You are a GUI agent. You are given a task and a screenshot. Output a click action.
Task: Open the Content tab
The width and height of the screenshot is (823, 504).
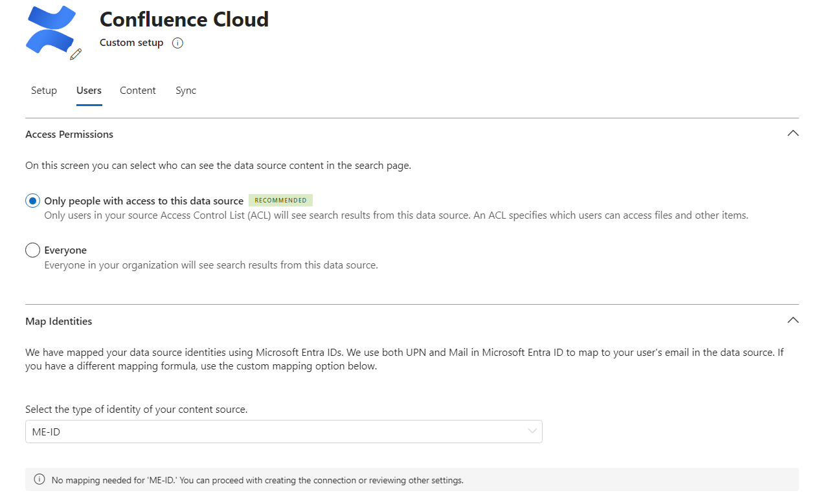point(138,91)
